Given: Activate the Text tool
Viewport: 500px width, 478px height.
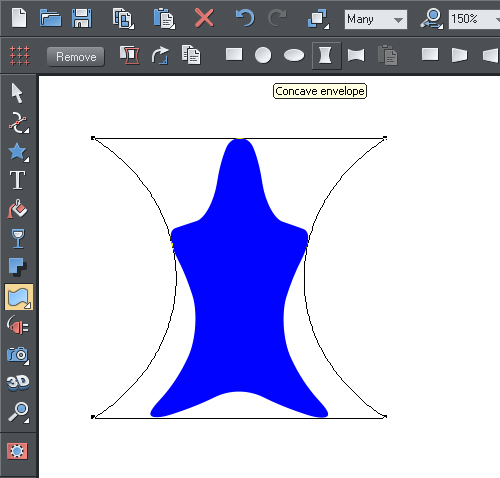Looking at the screenshot, I should click(x=17, y=180).
